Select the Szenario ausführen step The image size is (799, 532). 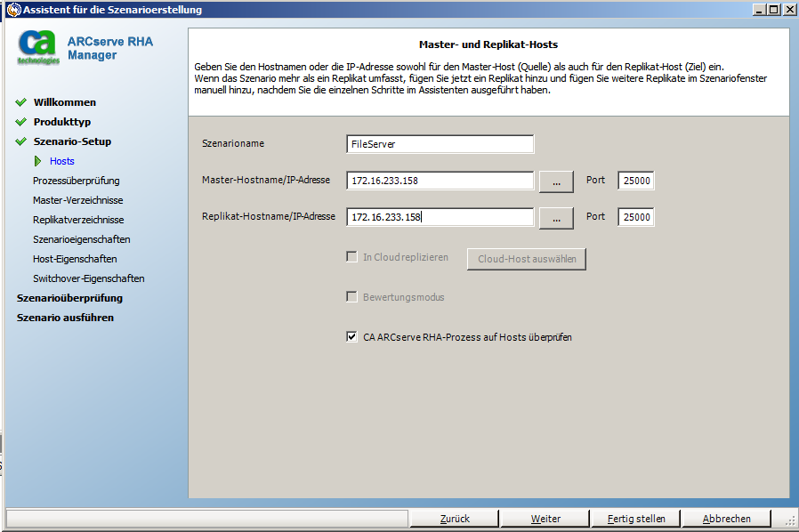(x=65, y=318)
